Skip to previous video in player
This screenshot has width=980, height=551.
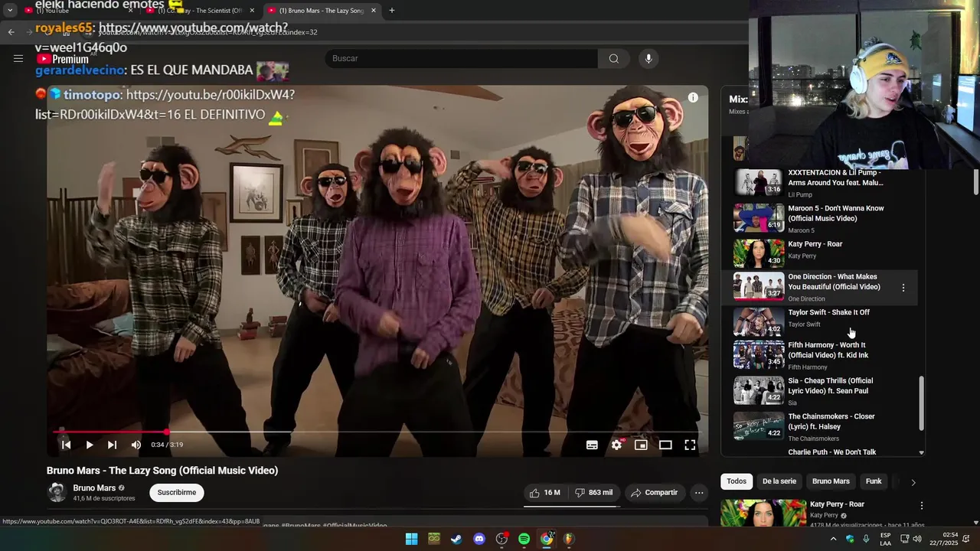(66, 445)
